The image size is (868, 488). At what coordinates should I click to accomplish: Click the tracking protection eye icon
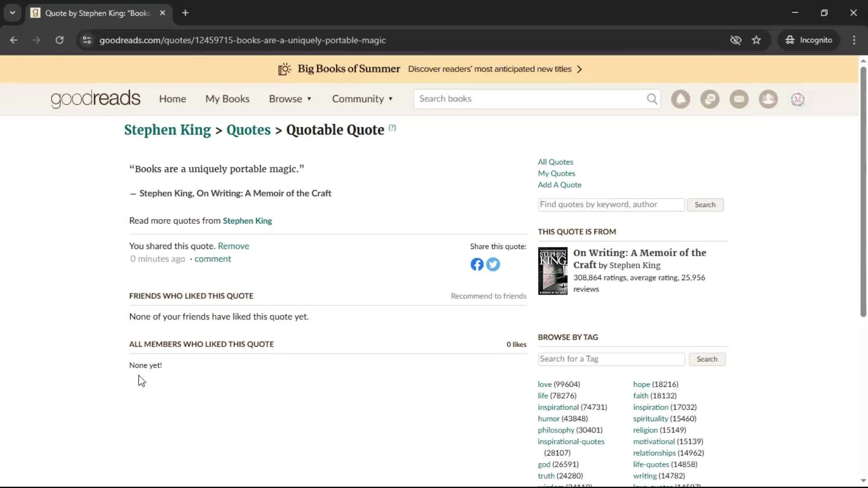(x=736, y=40)
